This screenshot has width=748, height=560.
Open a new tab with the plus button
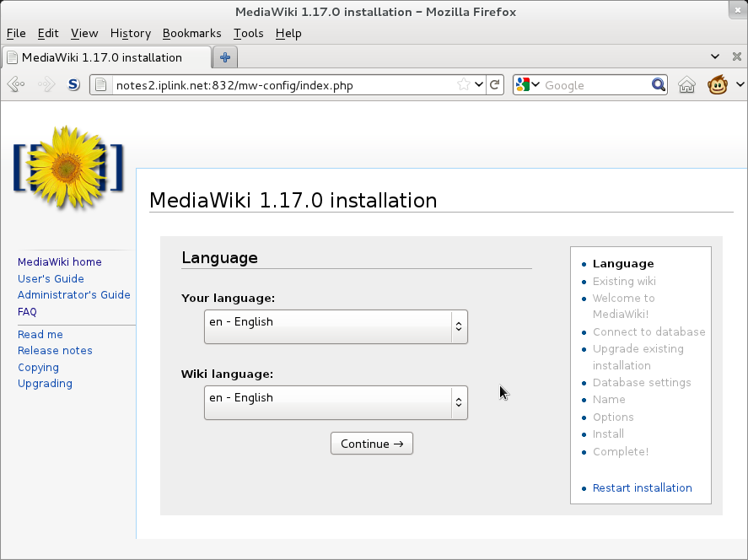pos(225,57)
